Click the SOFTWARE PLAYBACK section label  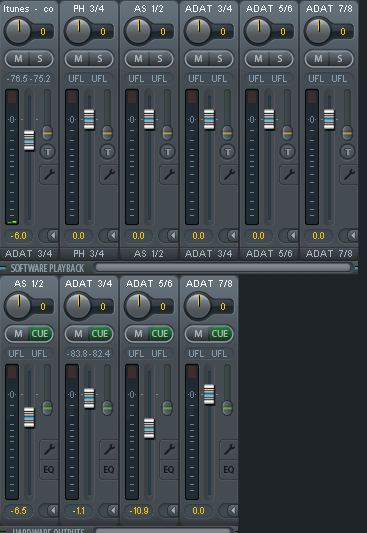click(x=47, y=268)
